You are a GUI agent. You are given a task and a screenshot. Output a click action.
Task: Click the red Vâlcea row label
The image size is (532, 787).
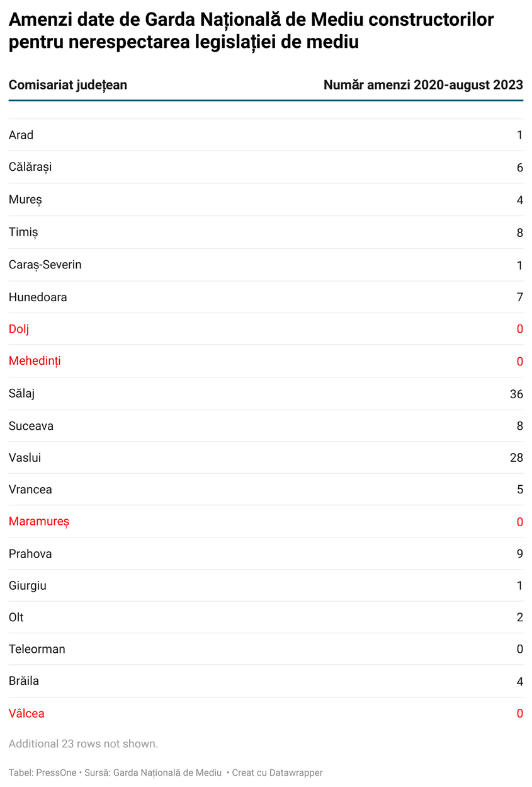pos(26,713)
